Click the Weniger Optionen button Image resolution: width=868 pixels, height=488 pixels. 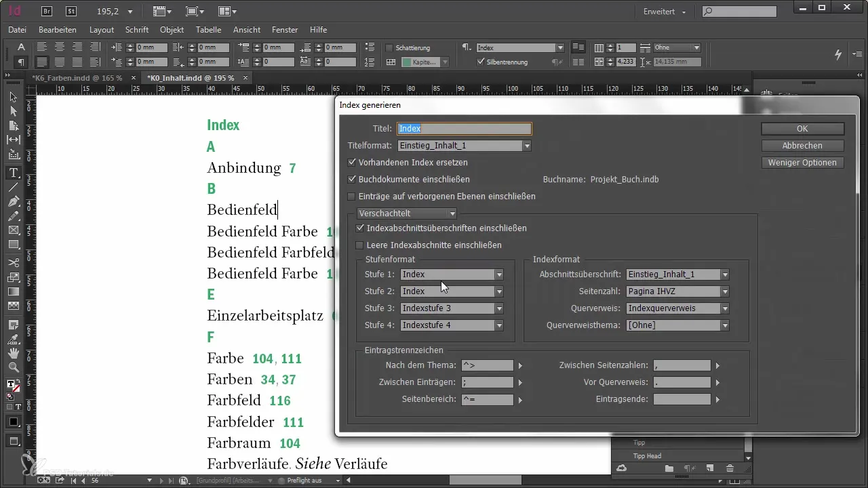point(802,163)
